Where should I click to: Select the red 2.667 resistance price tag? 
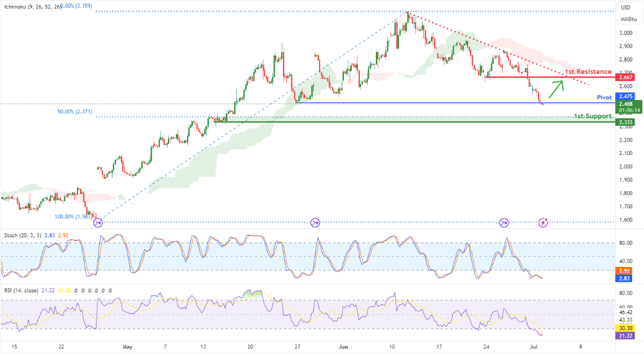click(x=626, y=77)
